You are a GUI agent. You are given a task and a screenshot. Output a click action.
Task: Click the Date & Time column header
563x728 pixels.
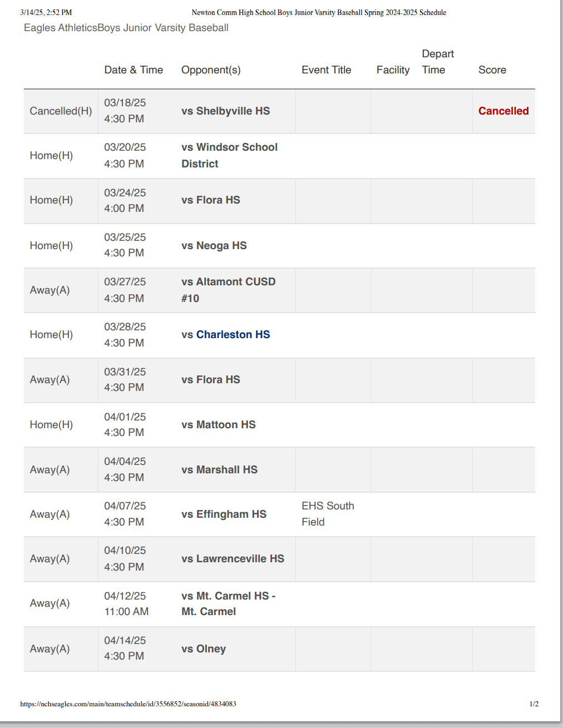[134, 70]
